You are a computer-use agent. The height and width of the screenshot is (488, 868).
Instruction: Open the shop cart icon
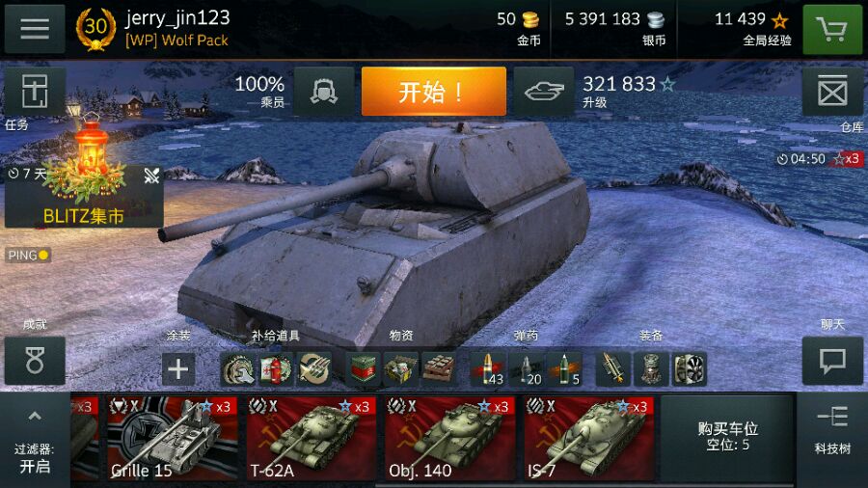832,29
